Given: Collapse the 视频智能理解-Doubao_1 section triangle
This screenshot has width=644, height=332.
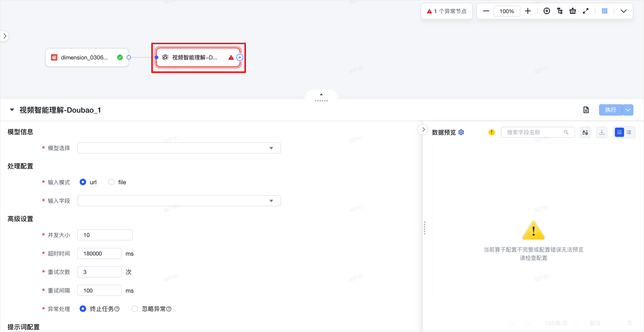Looking at the screenshot, I should tap(12, 110).
